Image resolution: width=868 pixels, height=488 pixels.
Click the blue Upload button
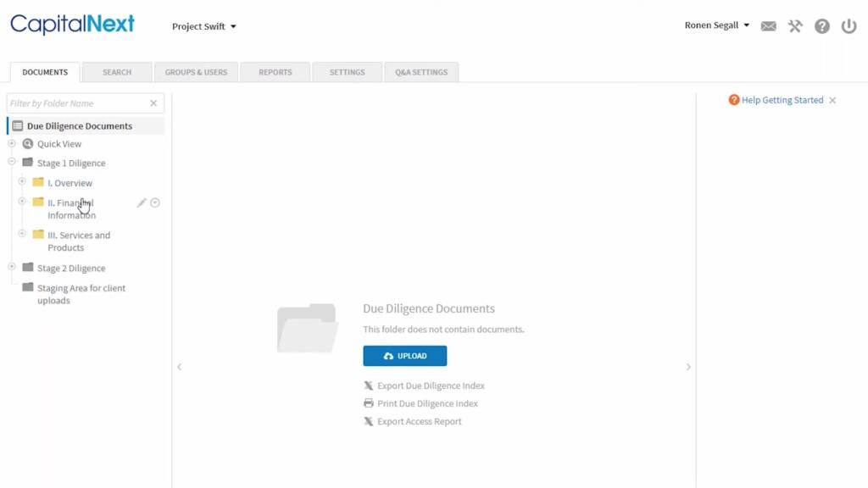404,356
